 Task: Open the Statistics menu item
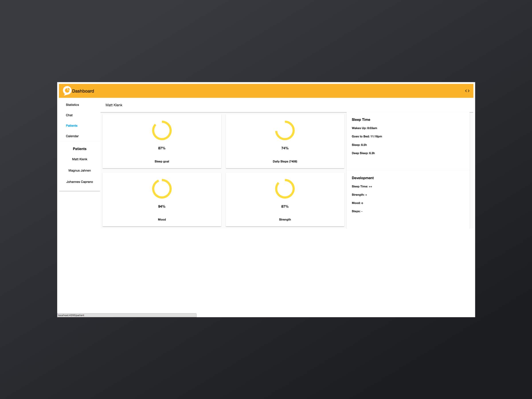[72, 105]
